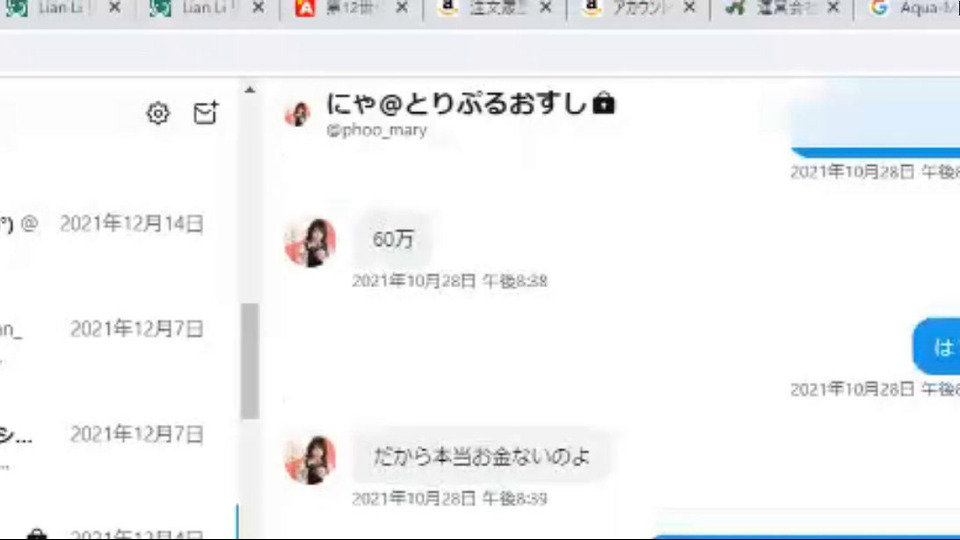Close the 第12世 tab
960x540 pixels.
click(402, 8)
